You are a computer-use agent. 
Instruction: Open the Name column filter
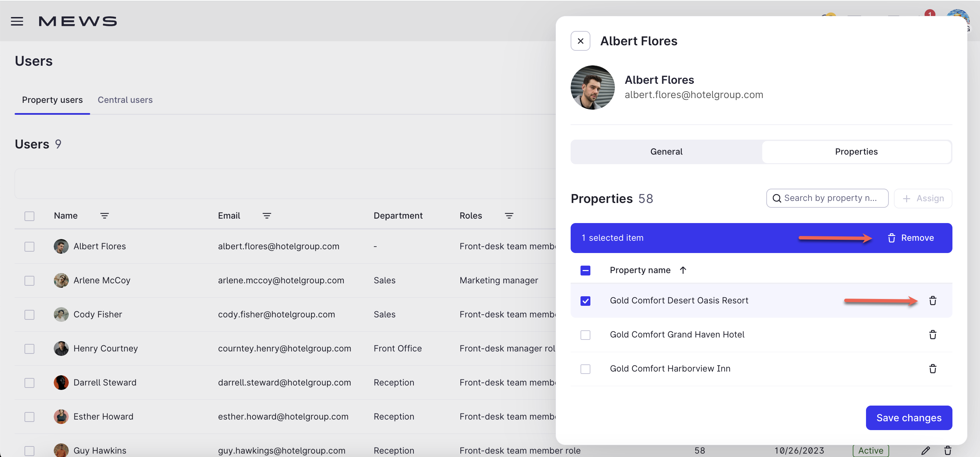tap(104, 216)
